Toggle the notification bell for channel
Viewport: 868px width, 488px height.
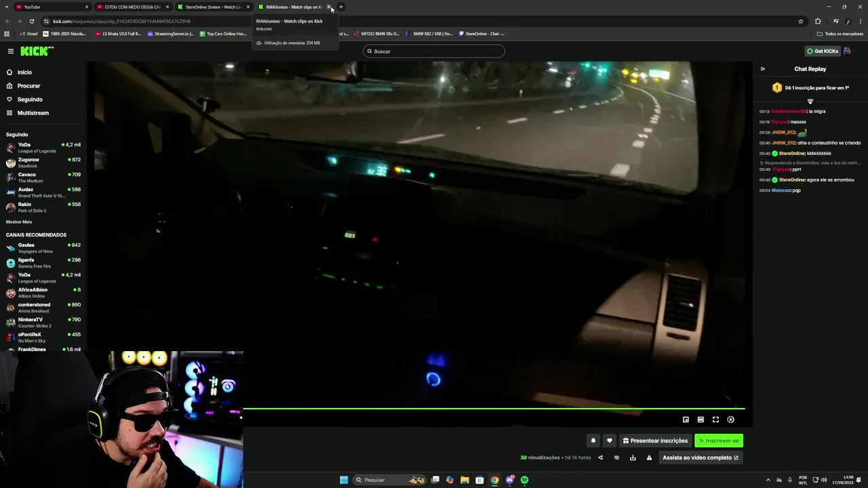(593, 441)
